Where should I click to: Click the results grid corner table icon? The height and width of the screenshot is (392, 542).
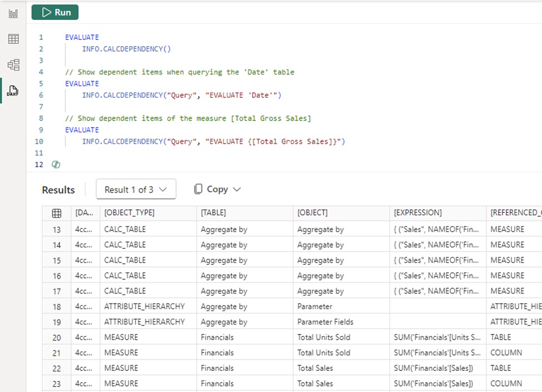57,213
